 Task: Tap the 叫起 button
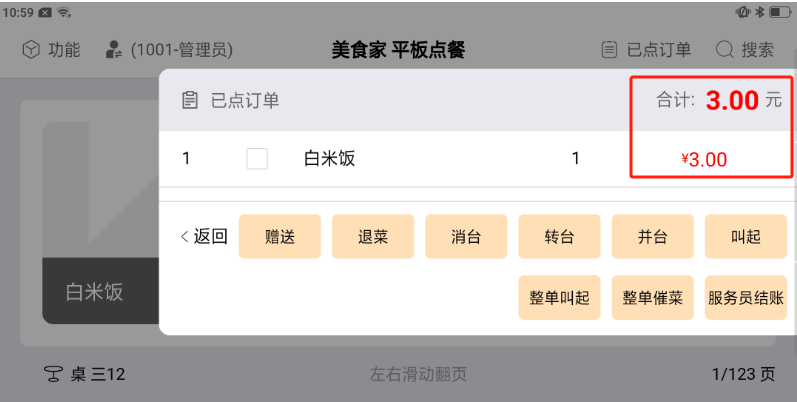coord(745,237)
